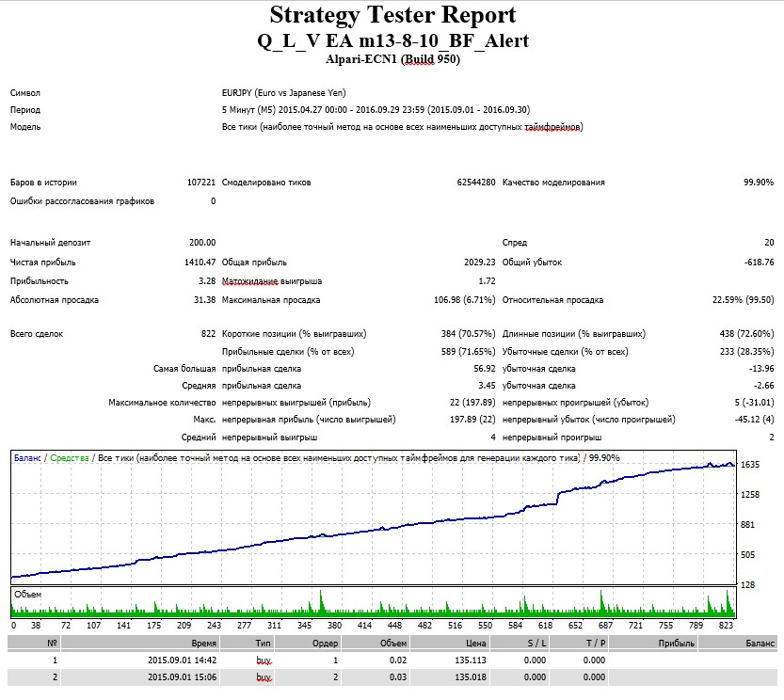Click the 'Всего сделок' label
The height and width of the screenshot is (700, 784).
point(37,333)
